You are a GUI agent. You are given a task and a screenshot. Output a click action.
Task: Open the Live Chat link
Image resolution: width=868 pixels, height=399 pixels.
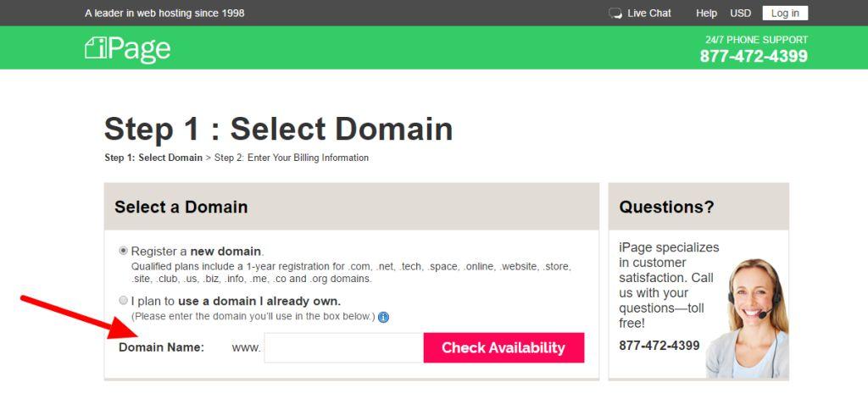pos(648,14)
